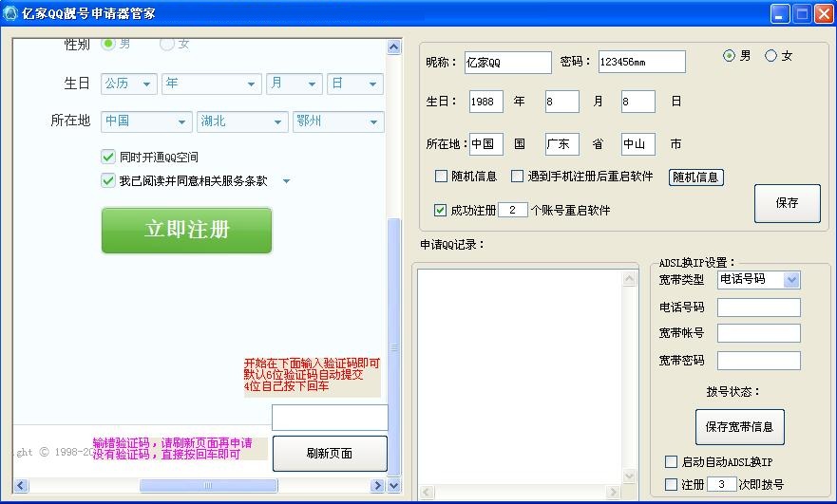Enable the 随机信息 checkbox

tap(441, 177)
